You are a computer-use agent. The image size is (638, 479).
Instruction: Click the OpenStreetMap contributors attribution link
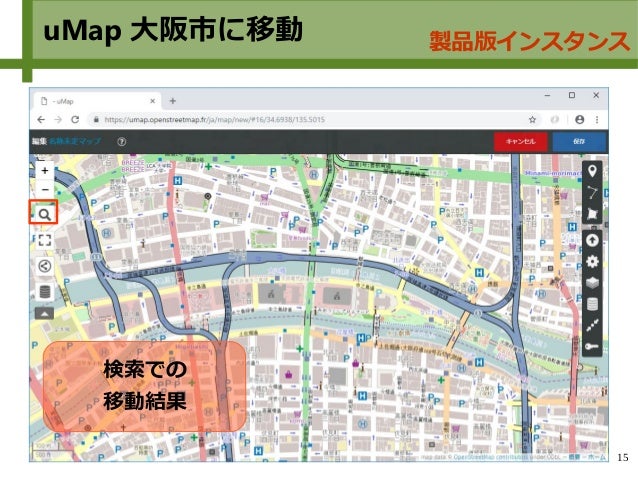coord(490,457)
